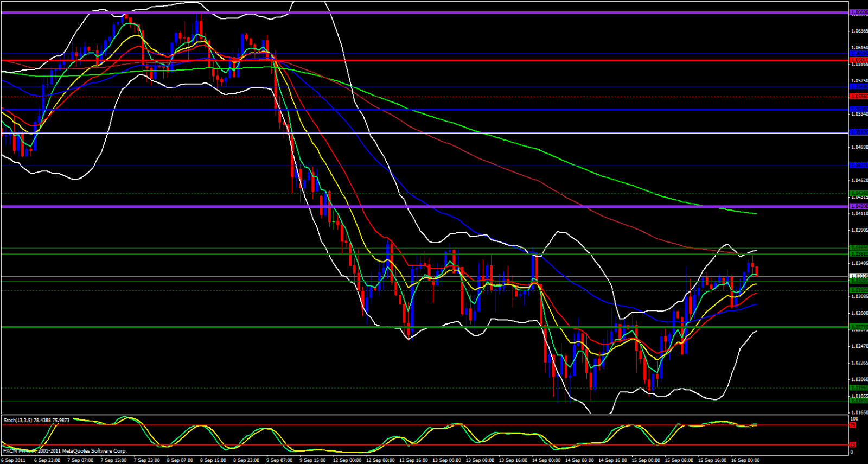868x464 pixels.
Task: Click the 1.06365 price scale value
Action: (859, 31)
